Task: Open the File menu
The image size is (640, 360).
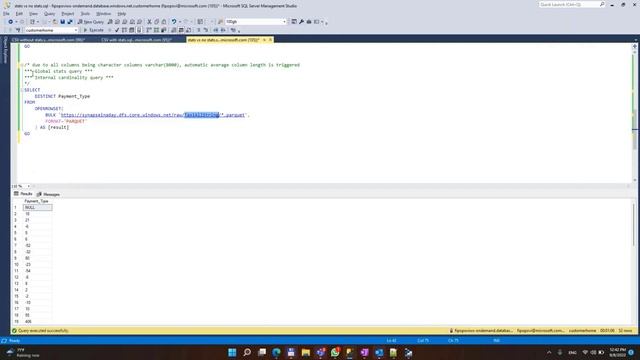Action: (x=7, y=13)
